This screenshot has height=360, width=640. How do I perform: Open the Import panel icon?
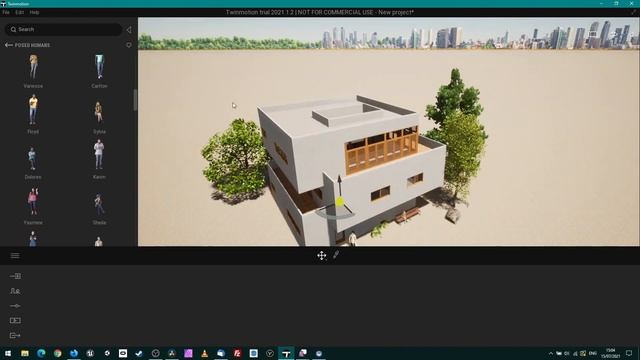click(15, 276)
